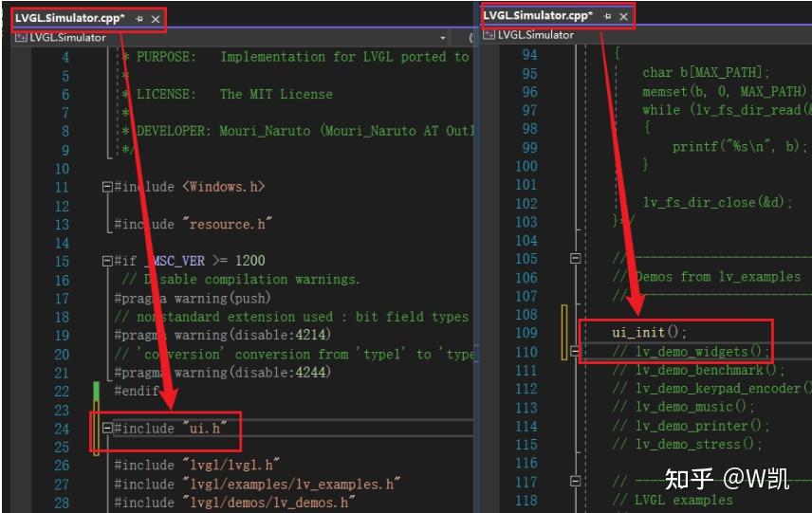
Task: Collapse the comment block at line 105
Action: coord(576,258)
